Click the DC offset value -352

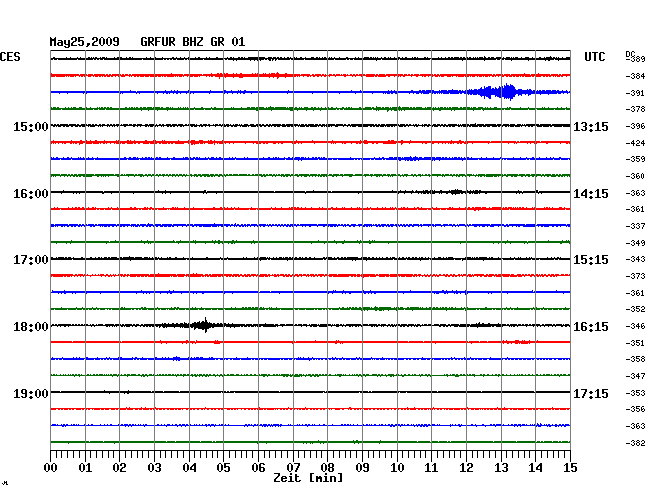coord(635,309)
